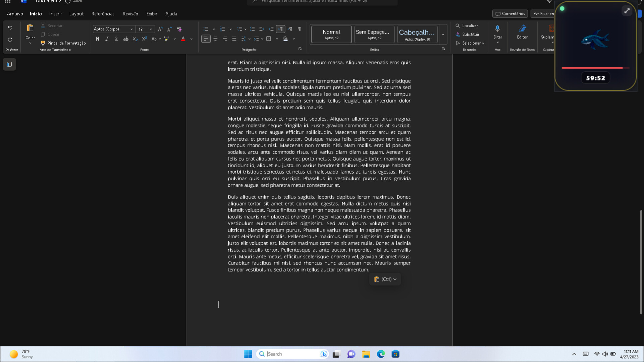Apply bold formatting with the N icon
The height and width of the screenshot is (362, 644).
pos(98,39)
